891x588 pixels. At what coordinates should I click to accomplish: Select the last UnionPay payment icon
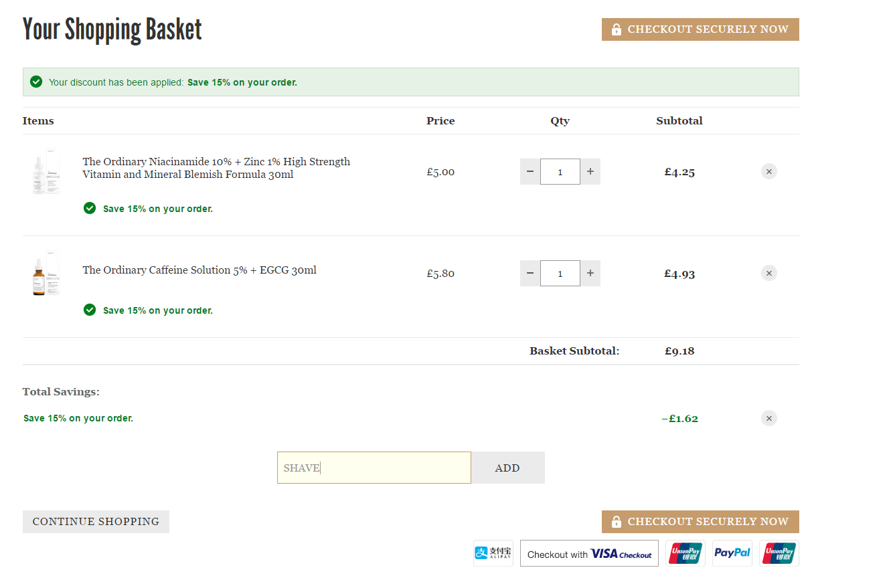tap(779, 553)
